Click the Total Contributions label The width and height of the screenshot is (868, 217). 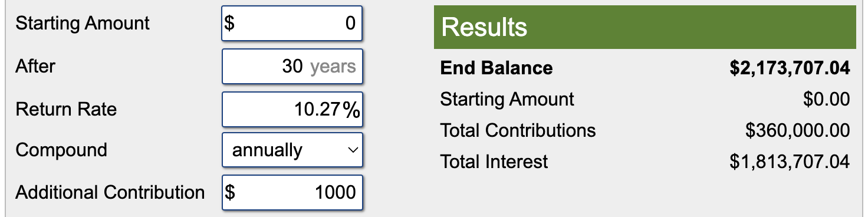point(518,130)
